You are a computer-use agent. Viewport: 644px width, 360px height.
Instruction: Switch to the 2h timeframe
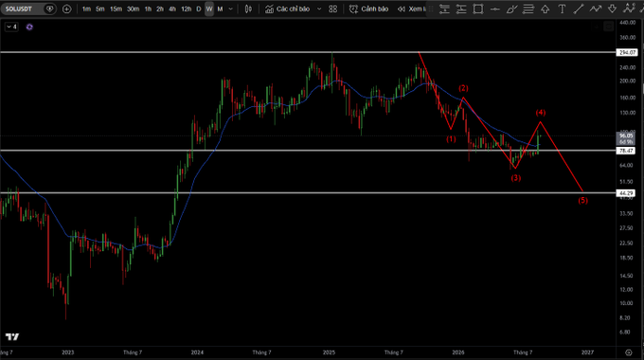coord(160,9)
